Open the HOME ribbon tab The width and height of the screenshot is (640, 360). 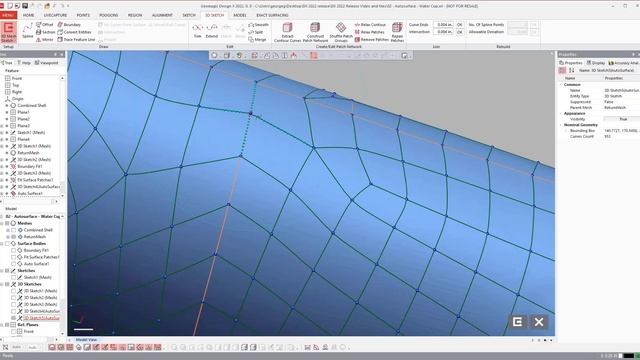(29, 15)
